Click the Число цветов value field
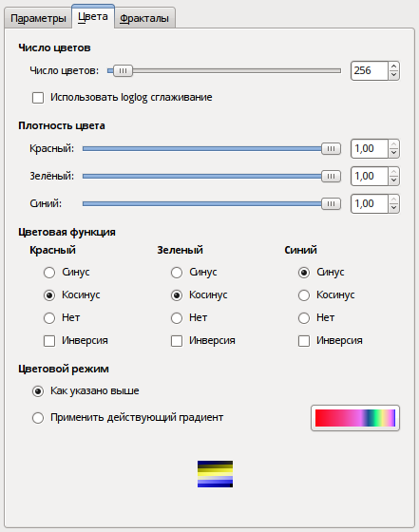 370,70
